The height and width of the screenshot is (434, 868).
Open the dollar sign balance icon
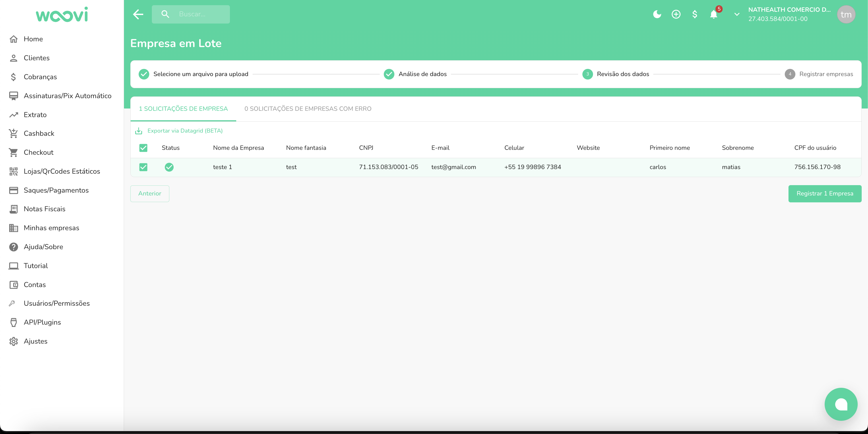click(694, 14)
